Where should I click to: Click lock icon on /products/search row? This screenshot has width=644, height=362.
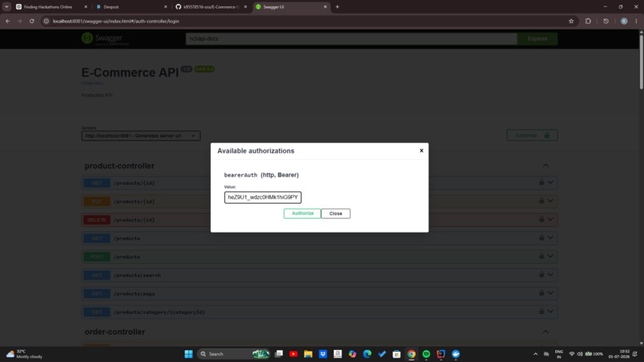[x=541, y=274]
